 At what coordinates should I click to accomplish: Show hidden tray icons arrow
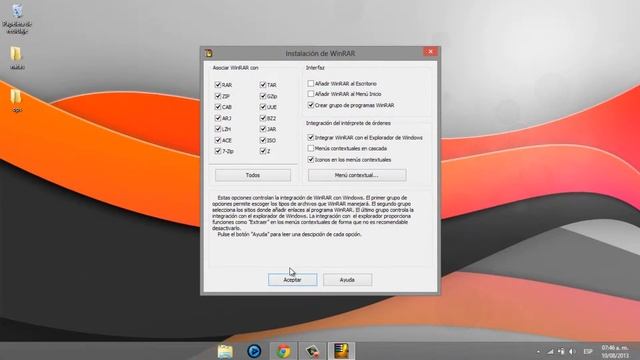(x=538, y=351)
